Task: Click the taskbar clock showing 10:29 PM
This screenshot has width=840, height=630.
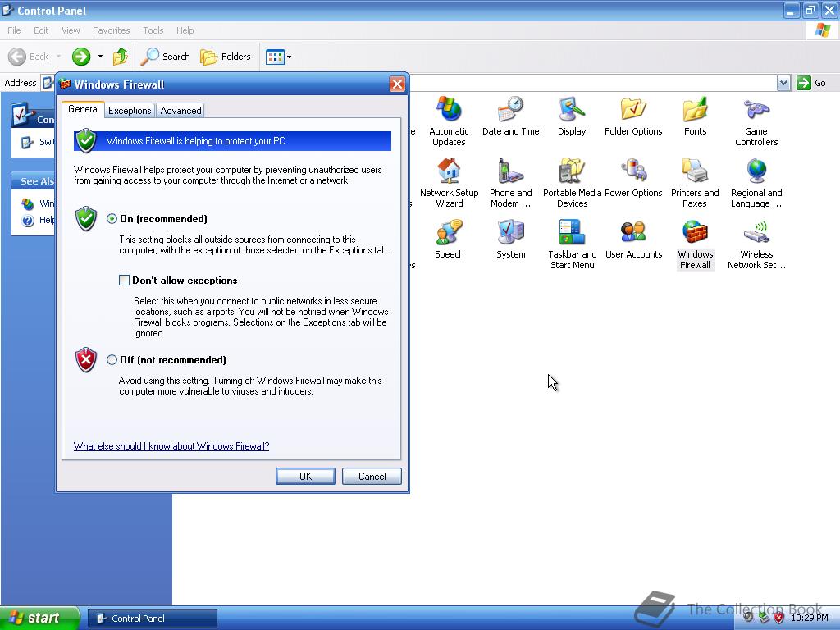Action: 810,619
